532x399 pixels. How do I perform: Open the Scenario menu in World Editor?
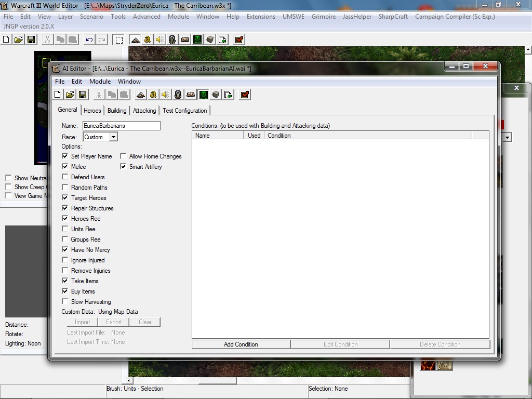click(91, 16)
